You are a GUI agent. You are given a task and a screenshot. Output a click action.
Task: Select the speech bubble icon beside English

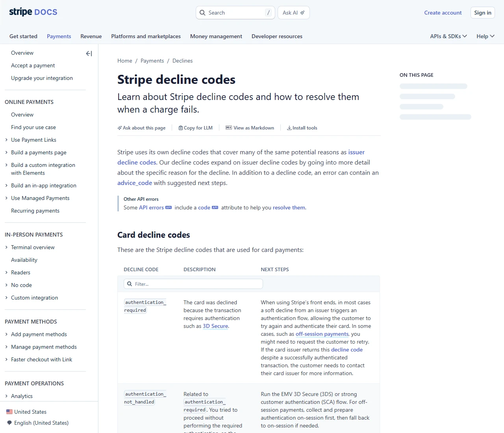pyautogui.click(x=9, y=423)
